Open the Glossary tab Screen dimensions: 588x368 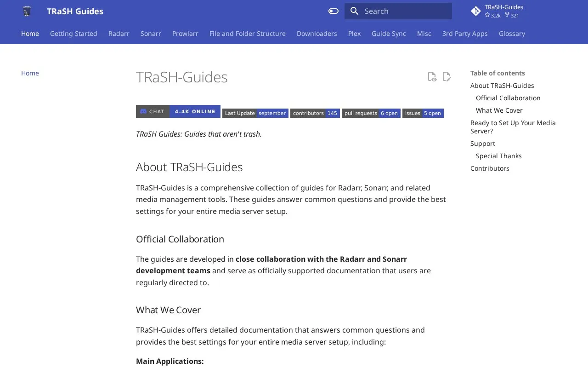tap(512, 34)
